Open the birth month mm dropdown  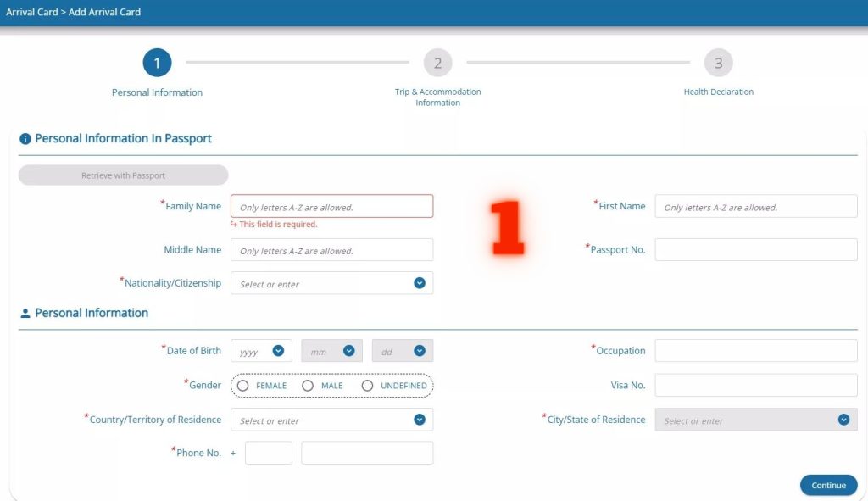(348, 351)
